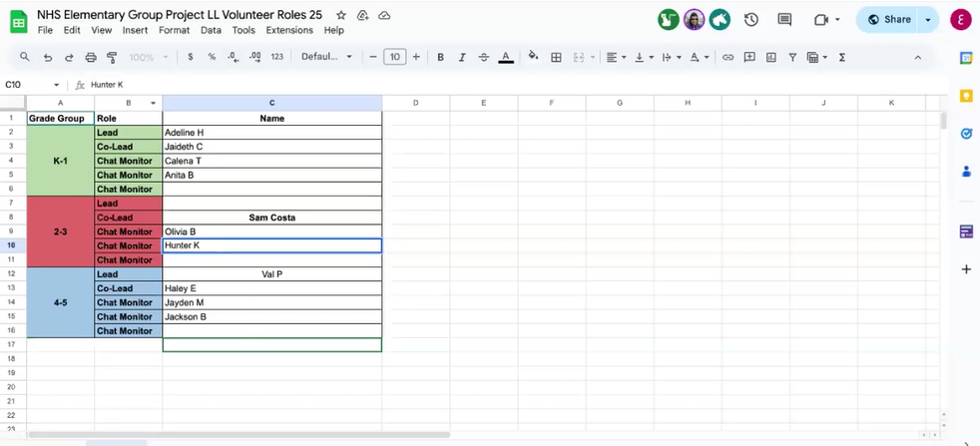The image size is (980, 446).
Task: Apply strikethrough formatting
Action: (x=484, y=57)
